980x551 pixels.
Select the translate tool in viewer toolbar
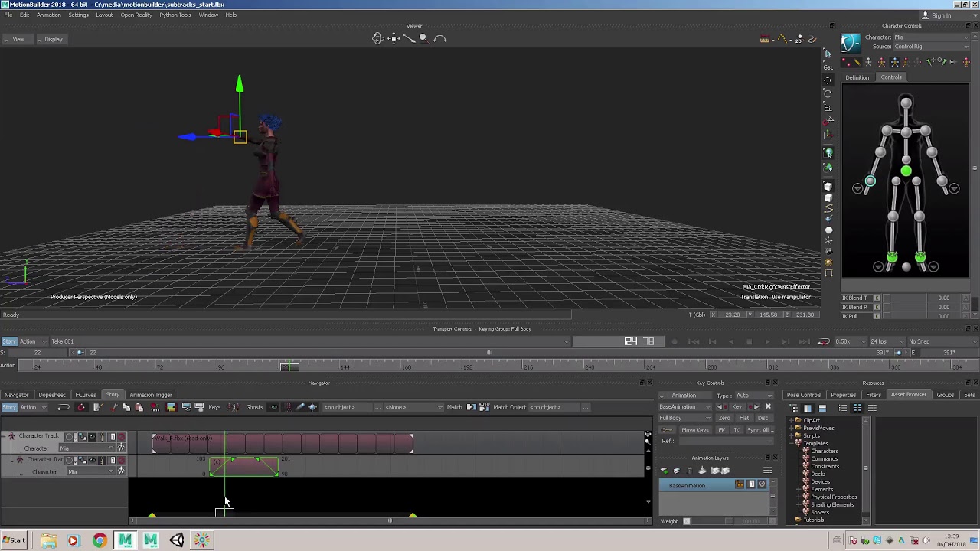click(x=828, y=80)
